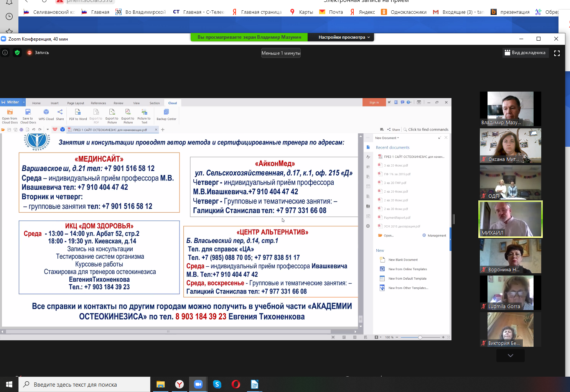Adjust the document zoom slider
The image size is (570, 392).
[x=420, y=337]
